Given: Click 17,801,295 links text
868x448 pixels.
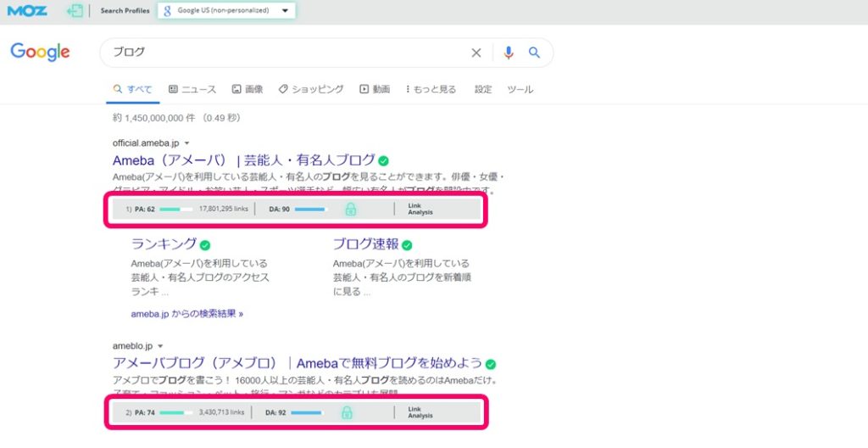Looking at the screenshot, I should point(224,209).
